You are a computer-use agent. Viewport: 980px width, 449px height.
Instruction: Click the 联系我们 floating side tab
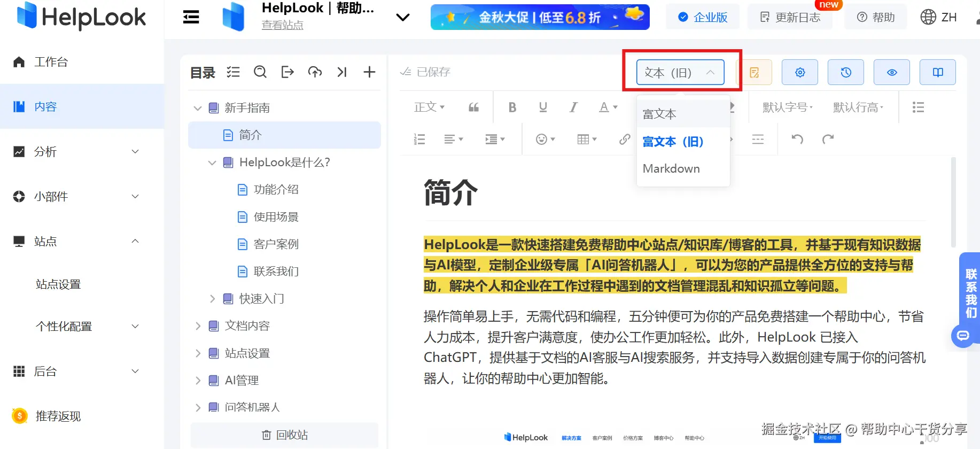click(970, 293)
